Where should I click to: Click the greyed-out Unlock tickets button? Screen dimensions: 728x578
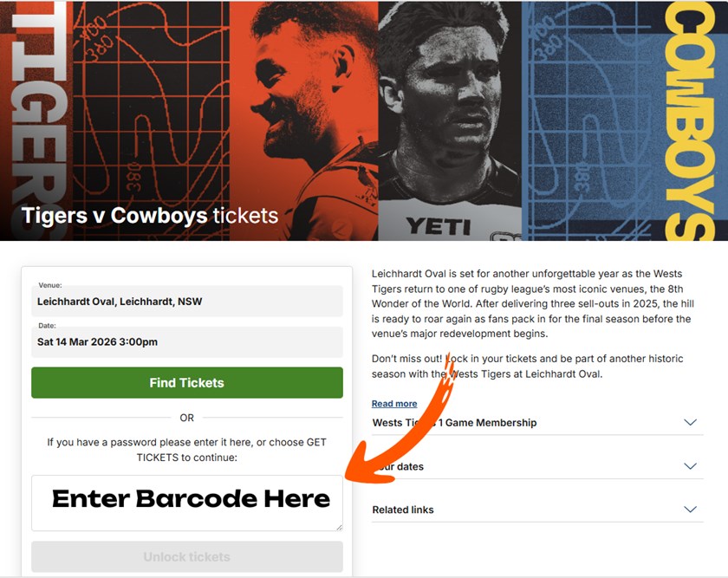[186, 556]
